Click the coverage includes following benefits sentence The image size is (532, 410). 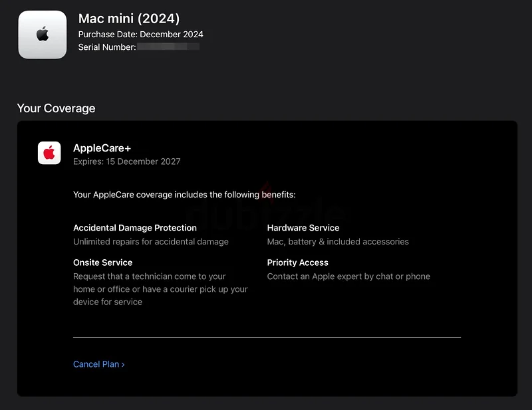pos(185,195)
